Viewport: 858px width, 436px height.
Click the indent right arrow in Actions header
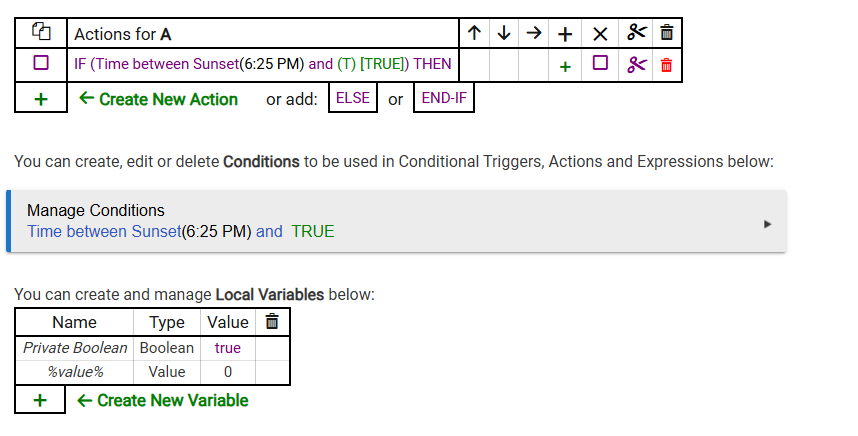pyautogui.click(x=534, y=33)
